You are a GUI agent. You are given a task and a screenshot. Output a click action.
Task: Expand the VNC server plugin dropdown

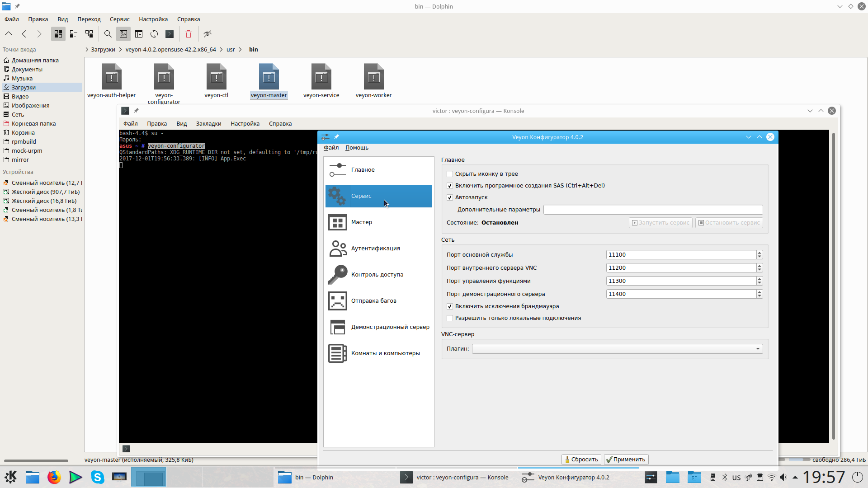tap(758, 349)
